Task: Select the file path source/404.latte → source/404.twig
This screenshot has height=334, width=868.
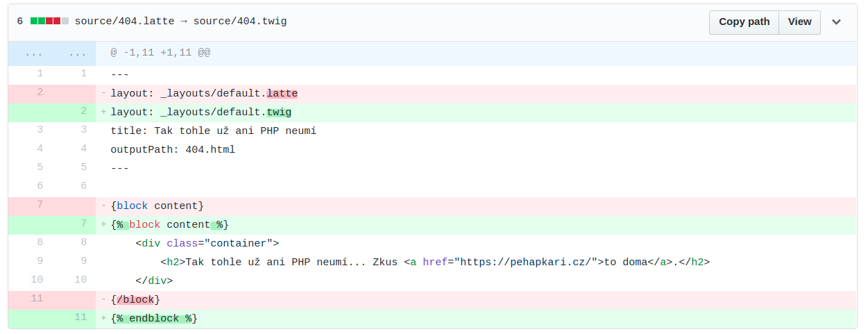Action: (180, 22)
